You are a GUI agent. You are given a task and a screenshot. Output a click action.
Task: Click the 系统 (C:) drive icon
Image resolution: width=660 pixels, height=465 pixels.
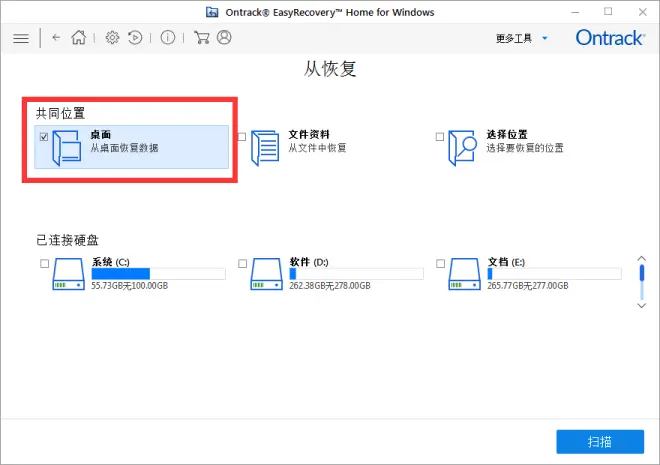(69, 274)
